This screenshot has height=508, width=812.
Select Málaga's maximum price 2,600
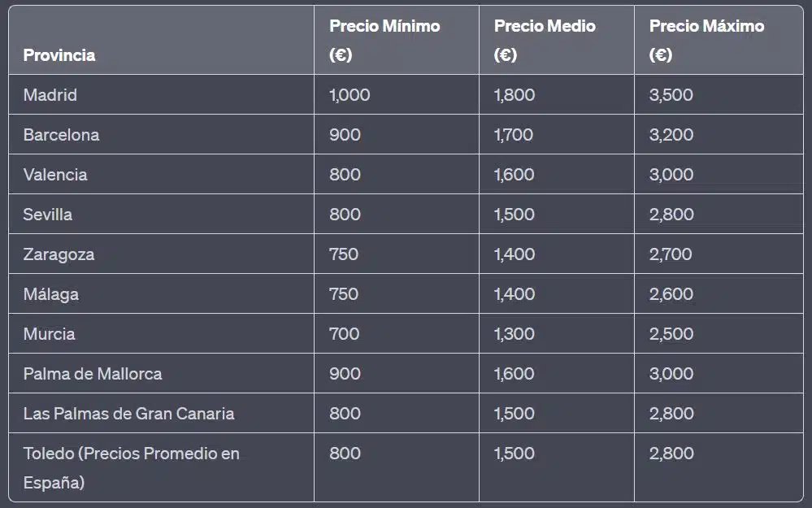671,294
